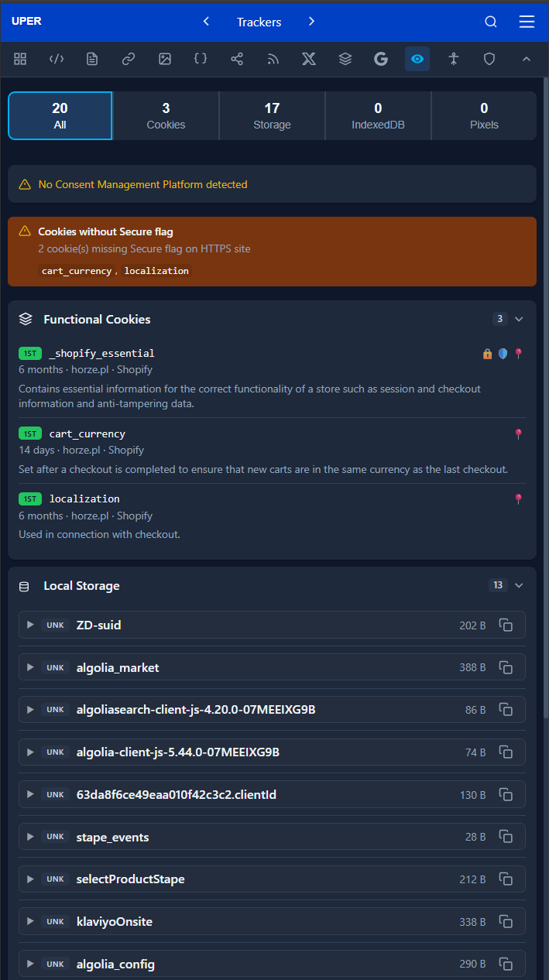Collapse the toolbar with the up chevron
Viewport: 549px width, 980px height.
click(x=527, y=59)
